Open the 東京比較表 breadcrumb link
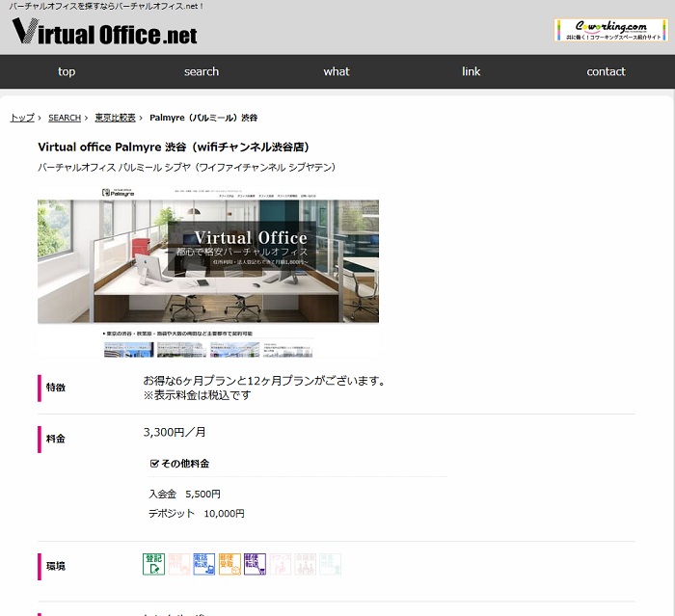The width and height of the screenshot is (675, 616). [x=115, y=118]
